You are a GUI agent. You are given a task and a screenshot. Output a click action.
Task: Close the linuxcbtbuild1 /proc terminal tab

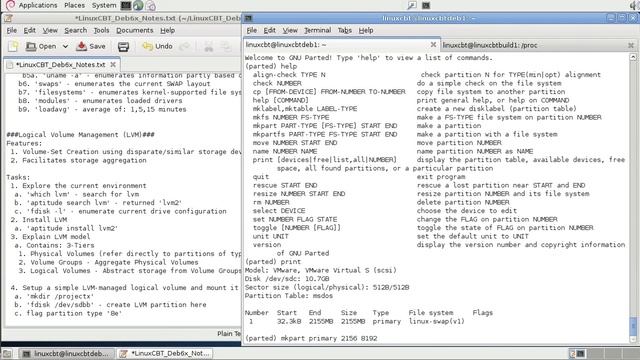tap(631, 45)
